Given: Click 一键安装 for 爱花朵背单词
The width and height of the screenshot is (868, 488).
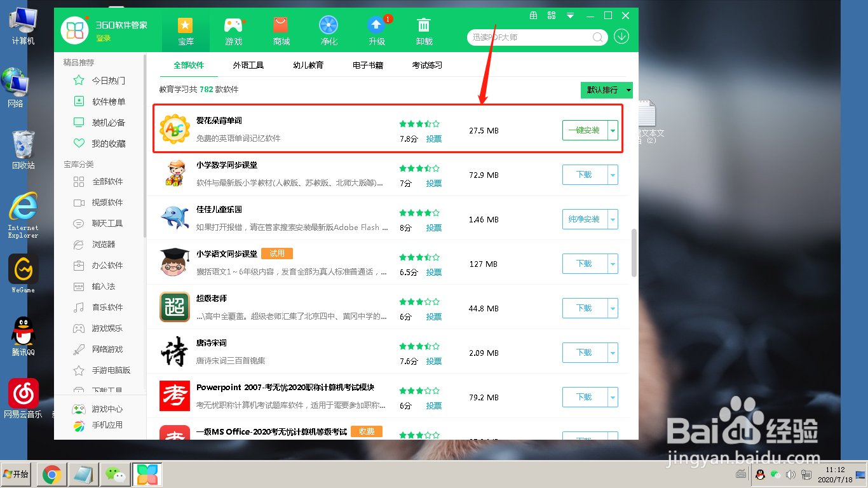Looking at the screenshot, I should tap(585, 130).
